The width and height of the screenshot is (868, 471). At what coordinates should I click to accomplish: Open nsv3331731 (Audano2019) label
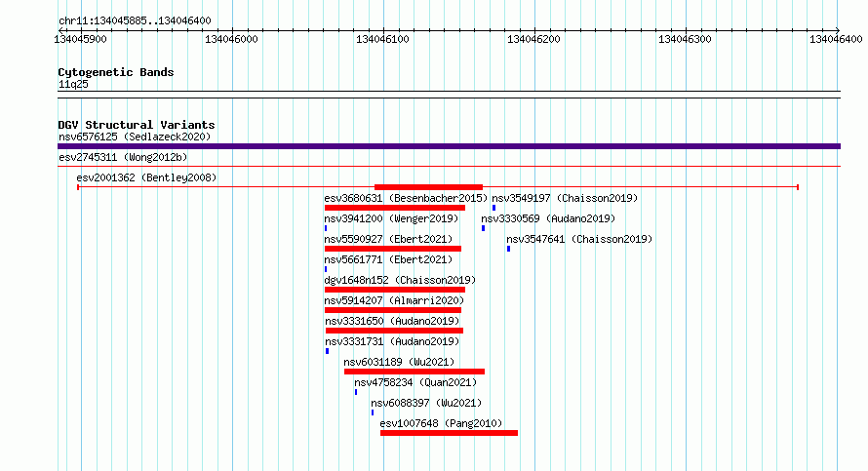[x=392, y=341]
